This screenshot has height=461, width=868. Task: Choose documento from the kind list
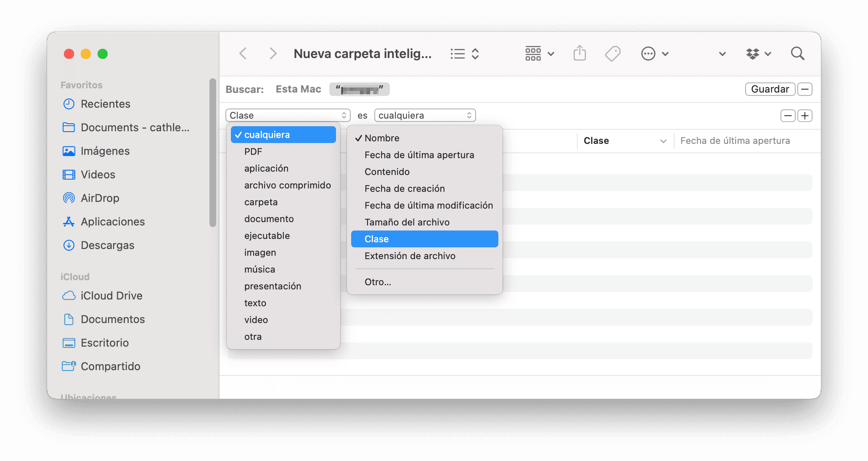(x=283, y=219)
